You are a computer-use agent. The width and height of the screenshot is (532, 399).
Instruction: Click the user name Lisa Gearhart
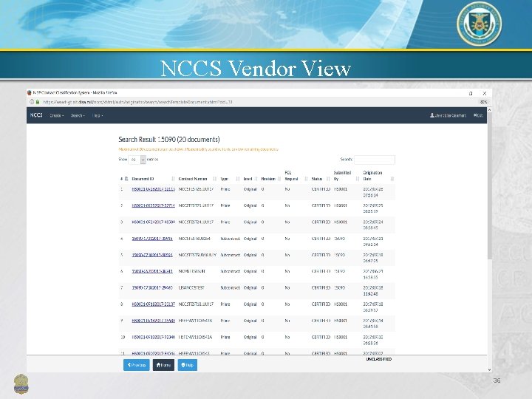coord(451,115)
